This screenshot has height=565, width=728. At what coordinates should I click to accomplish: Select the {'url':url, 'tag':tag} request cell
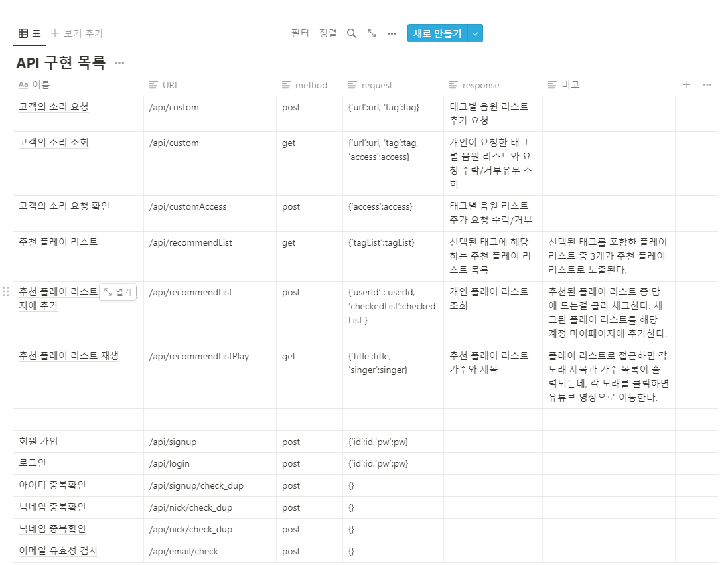pyautogui.click(x=394, y=114)
